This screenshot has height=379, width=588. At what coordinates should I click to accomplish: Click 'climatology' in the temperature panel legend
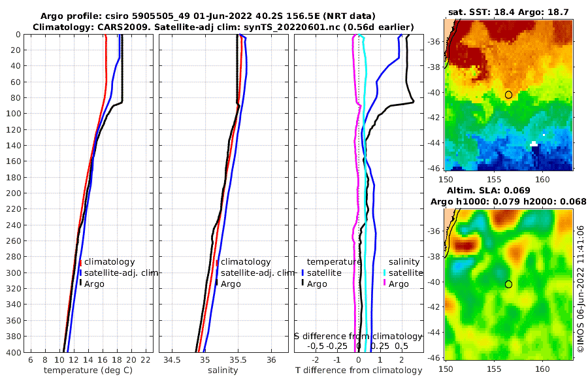110,262
